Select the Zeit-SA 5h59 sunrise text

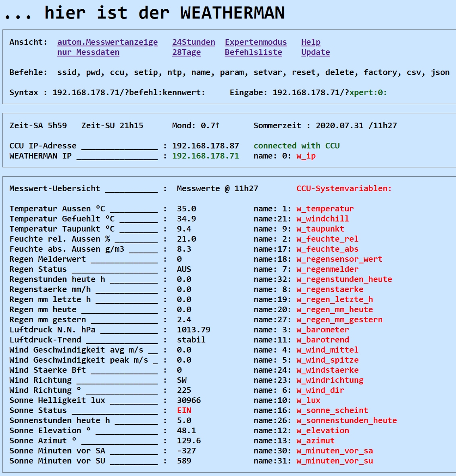pos(38,126)
